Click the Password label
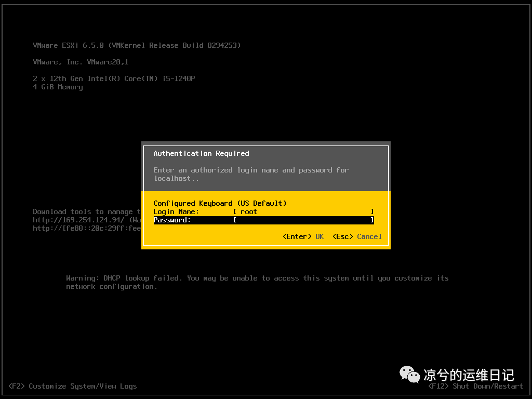 pos(172,220)
